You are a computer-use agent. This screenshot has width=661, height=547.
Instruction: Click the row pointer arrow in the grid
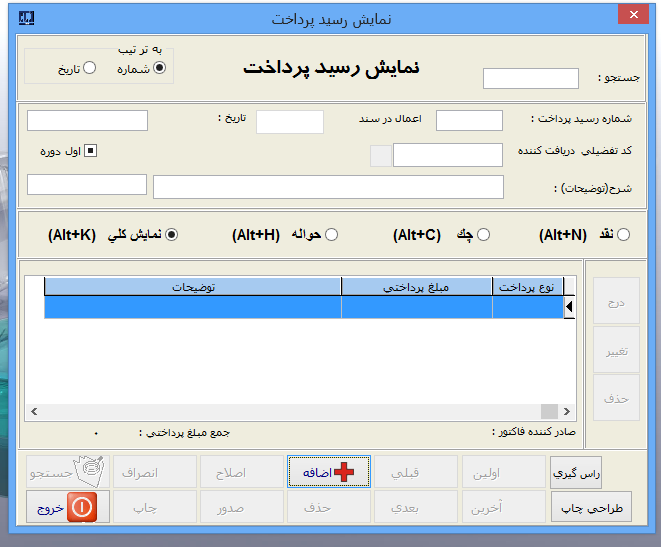(569, 306)
